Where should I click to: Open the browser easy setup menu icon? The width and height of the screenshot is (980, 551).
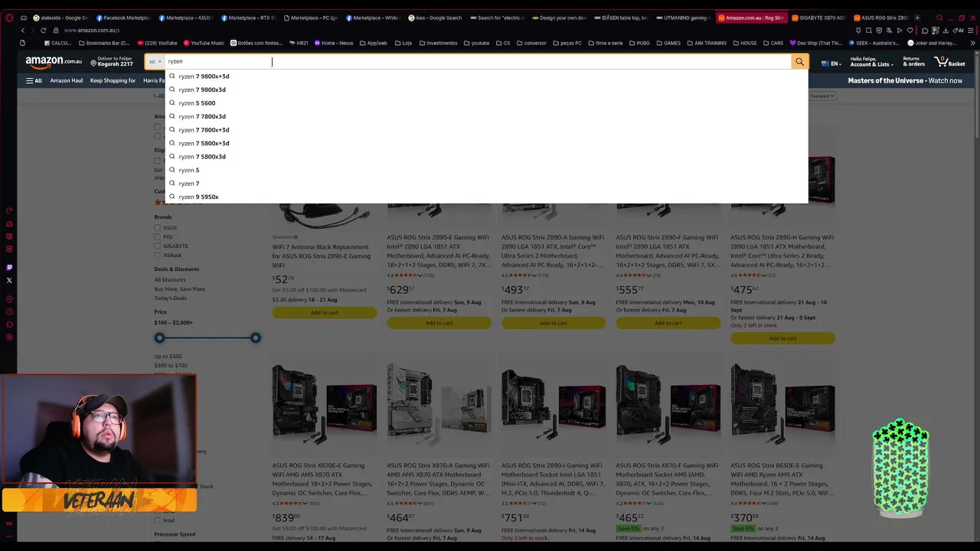tap(972, 31)
